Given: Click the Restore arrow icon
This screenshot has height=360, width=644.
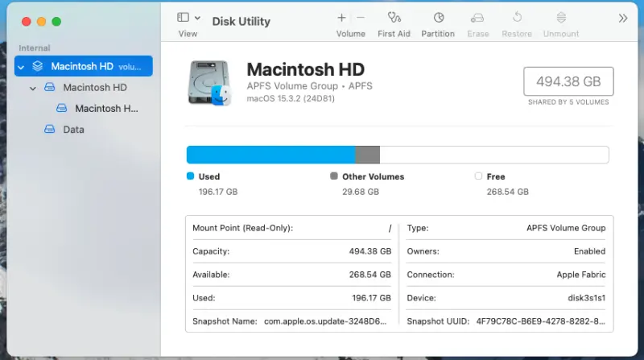Looking at the screenshot, I should pos(517,17).
